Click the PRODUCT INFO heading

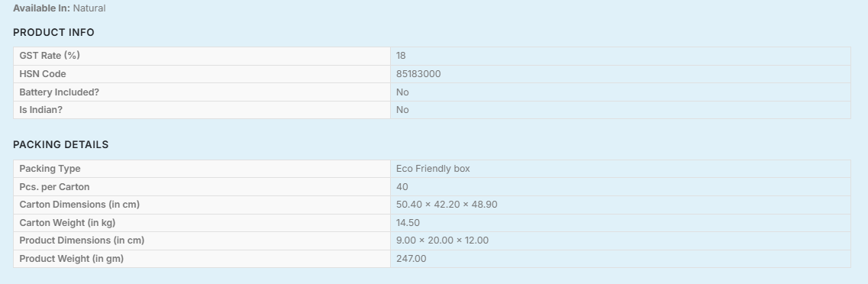click(x=53, y=33)
